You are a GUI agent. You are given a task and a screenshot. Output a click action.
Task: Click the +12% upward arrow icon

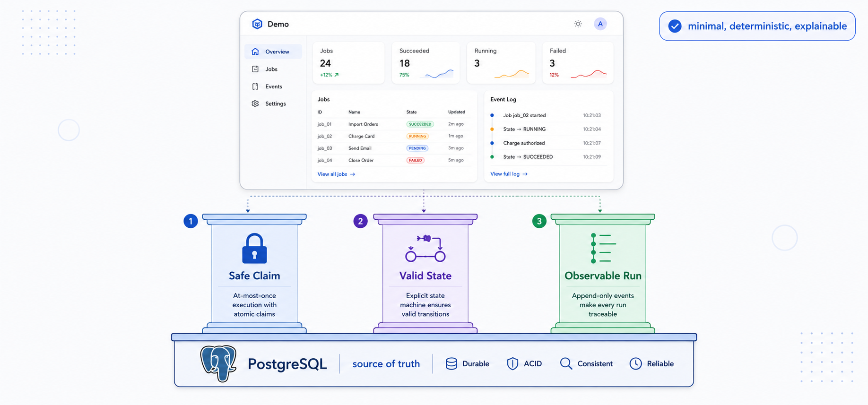[337, 75]
